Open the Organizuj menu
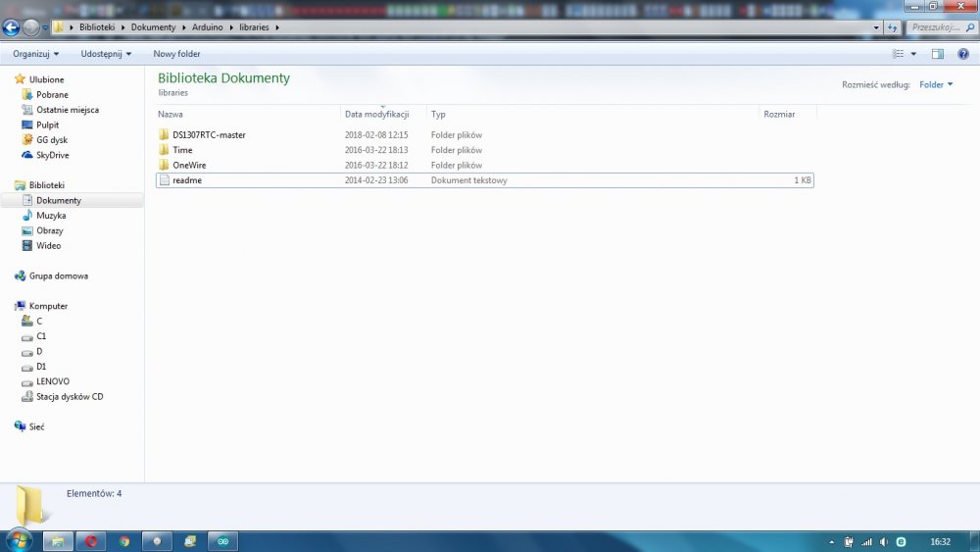The image size is (980, 552). coord(36,54)
